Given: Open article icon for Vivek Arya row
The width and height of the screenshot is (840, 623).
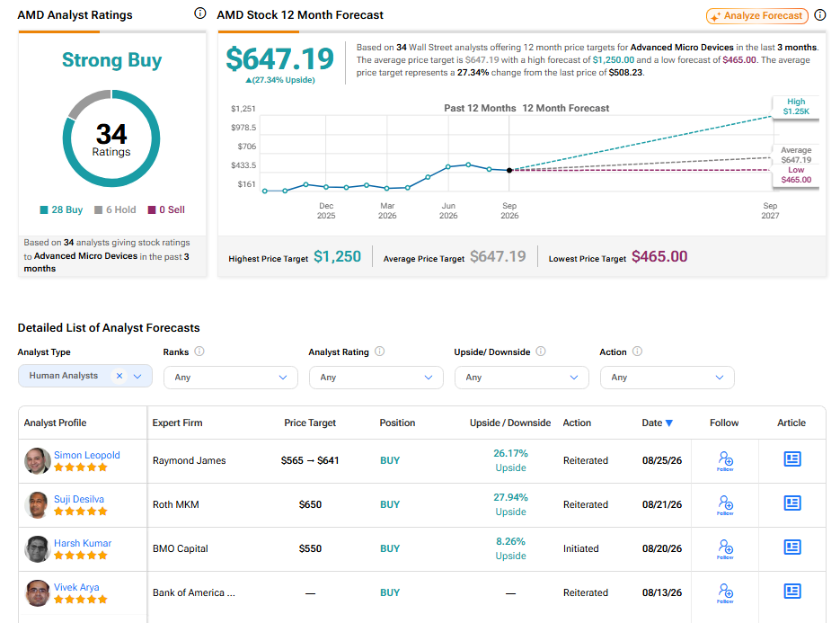Looking at the screenshot, I should 792,591.
